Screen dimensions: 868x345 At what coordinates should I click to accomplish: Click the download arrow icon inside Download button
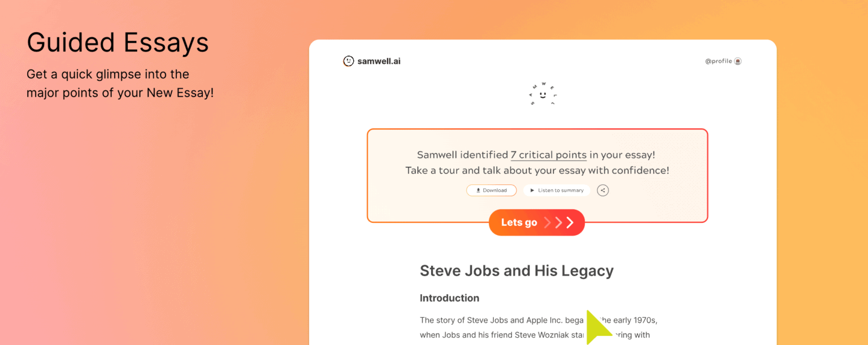[479, 190]
